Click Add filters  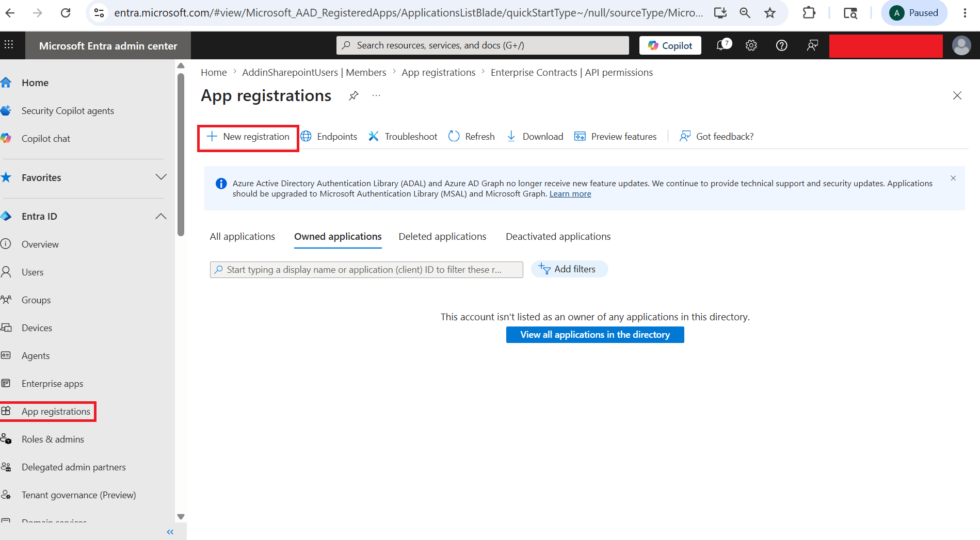pos(569,269)
